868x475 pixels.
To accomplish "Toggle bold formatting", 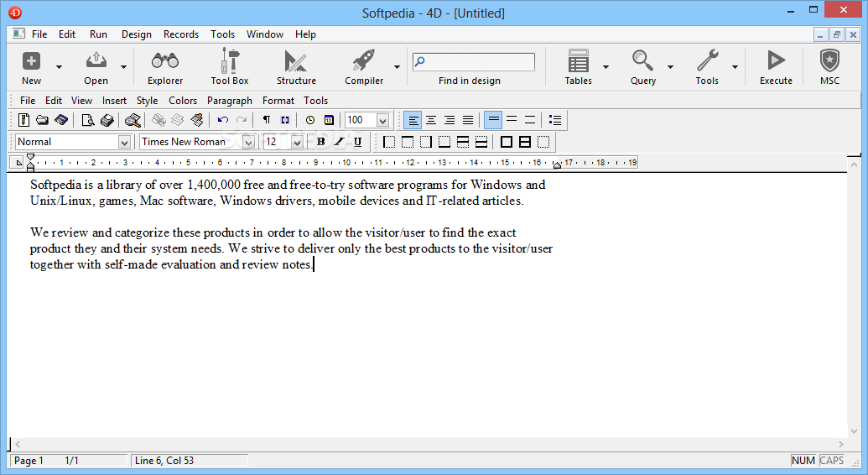I will (320, 142).
